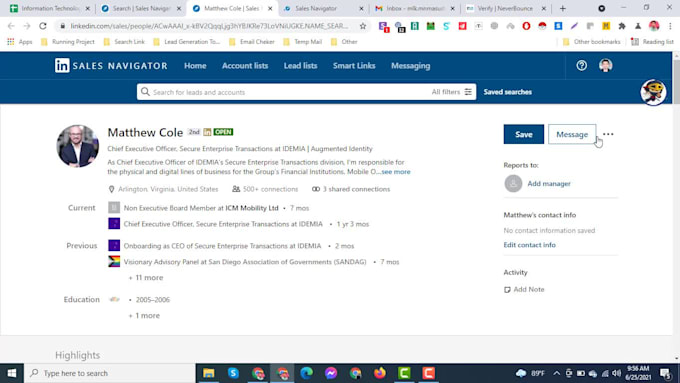680x383 pixels.
Task: Expand + 1 more education entries
Action: point(144,315)
